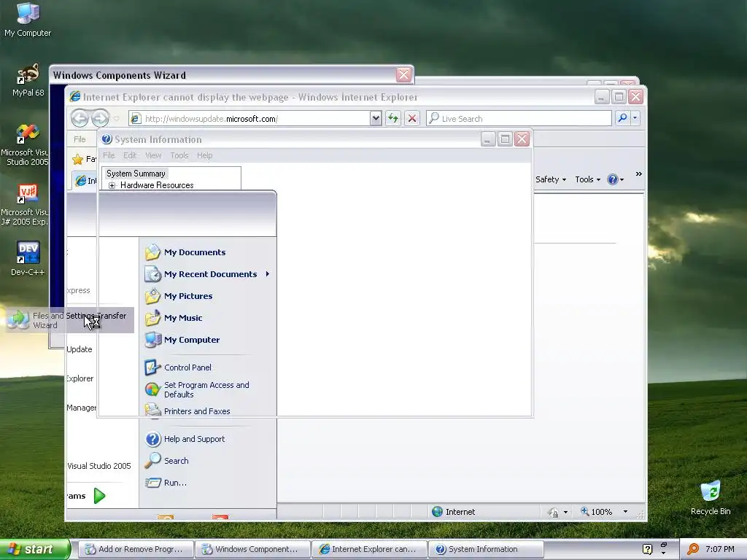
Task: Click the Live Search magnifier button
Action: pos(622,118)
